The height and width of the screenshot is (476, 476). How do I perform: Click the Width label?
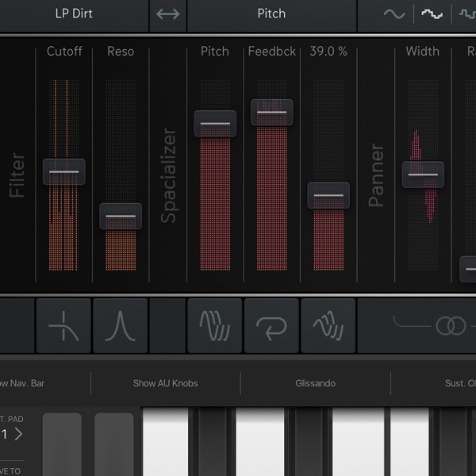423,52
